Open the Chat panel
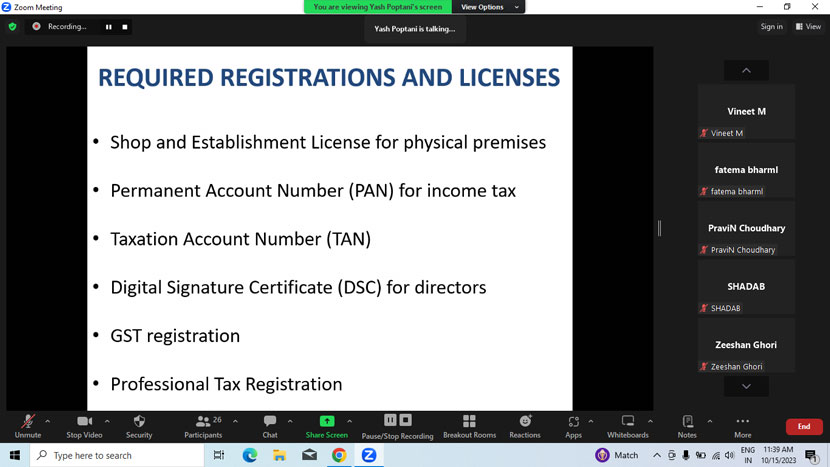Screen dimensions: 830x467 click(270, 426)
